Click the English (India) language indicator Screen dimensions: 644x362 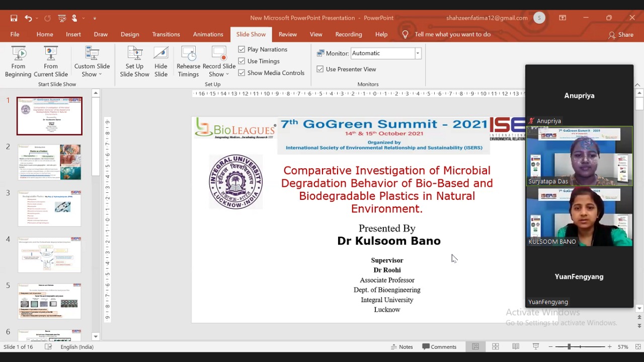tap(77, 347)
